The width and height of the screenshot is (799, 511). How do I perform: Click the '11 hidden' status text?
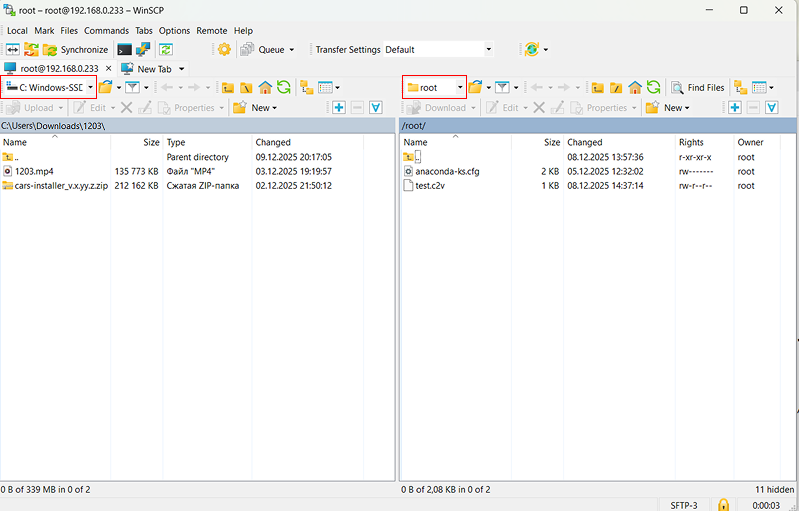(775, 490)
